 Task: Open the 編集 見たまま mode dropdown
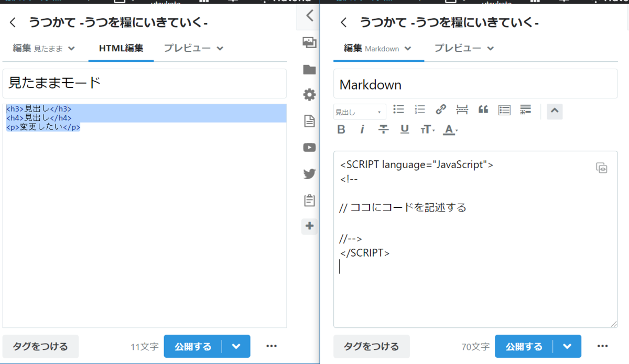coord(44,48)
